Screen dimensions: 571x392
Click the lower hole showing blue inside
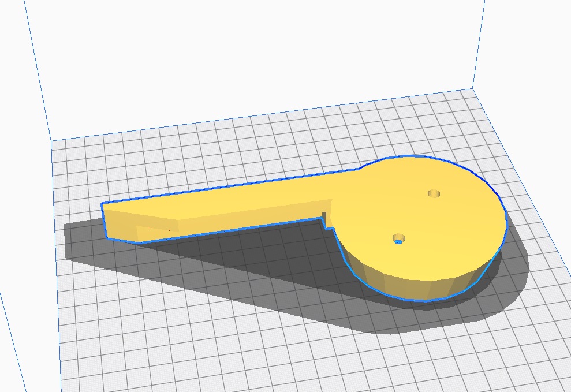pos(398,238)
